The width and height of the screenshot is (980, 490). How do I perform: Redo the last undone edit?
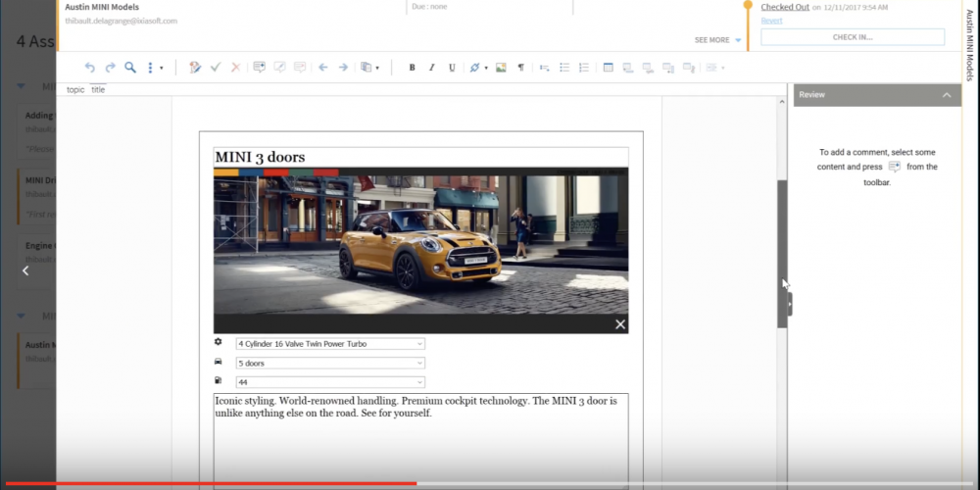tap(110, 68)
